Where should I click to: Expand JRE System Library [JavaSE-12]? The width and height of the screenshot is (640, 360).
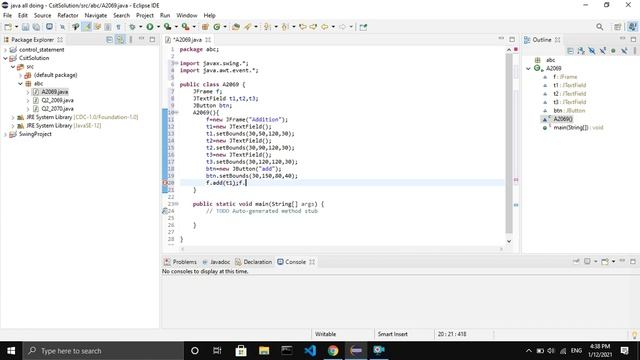[13, 126]
